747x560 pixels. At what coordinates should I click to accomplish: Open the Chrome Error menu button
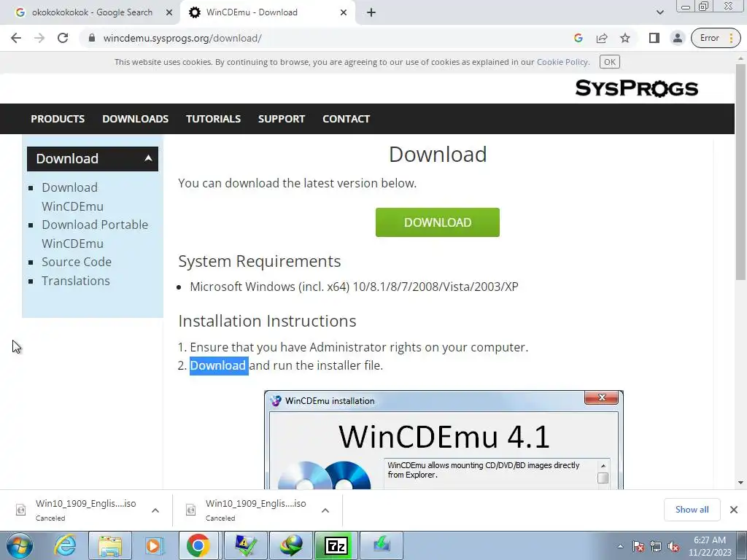click(716, 38)
